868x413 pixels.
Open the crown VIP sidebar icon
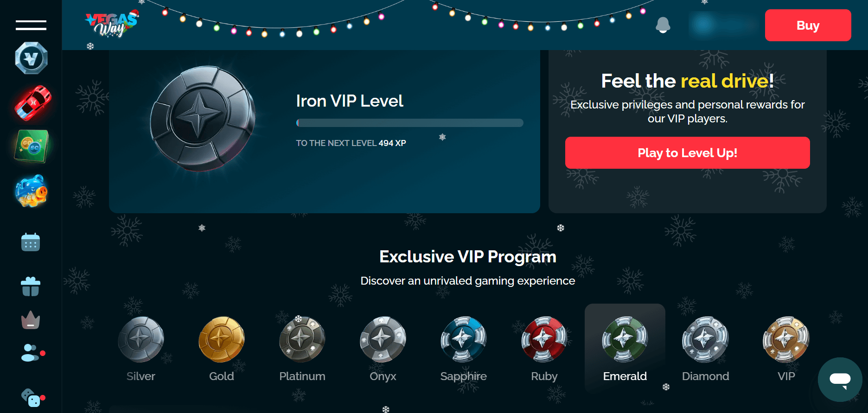(x=31, y=320)
